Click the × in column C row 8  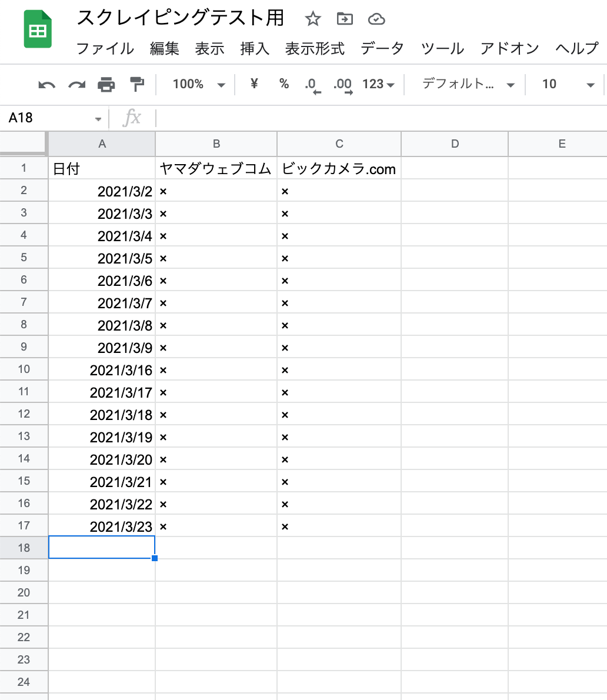coord(285,326)
